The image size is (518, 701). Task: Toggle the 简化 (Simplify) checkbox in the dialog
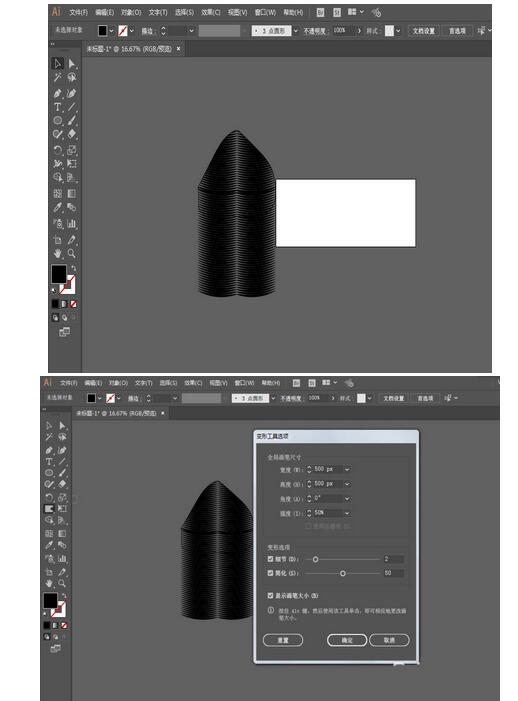[x=270, y=573]
